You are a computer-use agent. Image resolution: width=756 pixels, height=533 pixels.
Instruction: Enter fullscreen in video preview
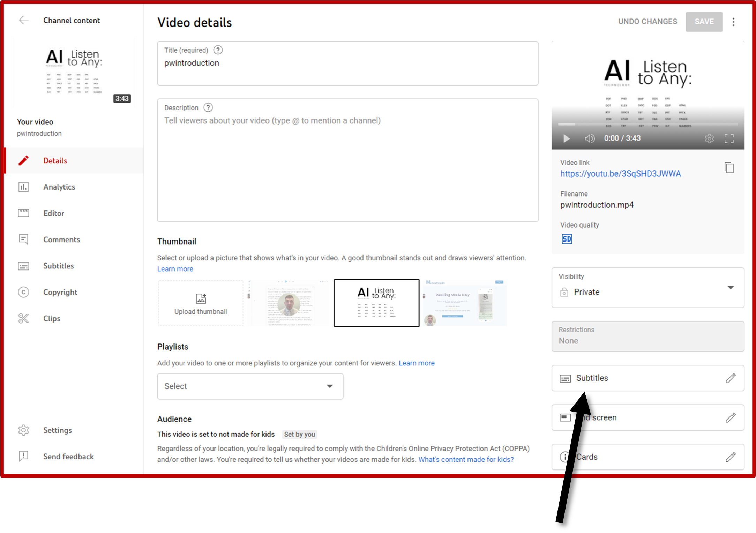[729, 139]
